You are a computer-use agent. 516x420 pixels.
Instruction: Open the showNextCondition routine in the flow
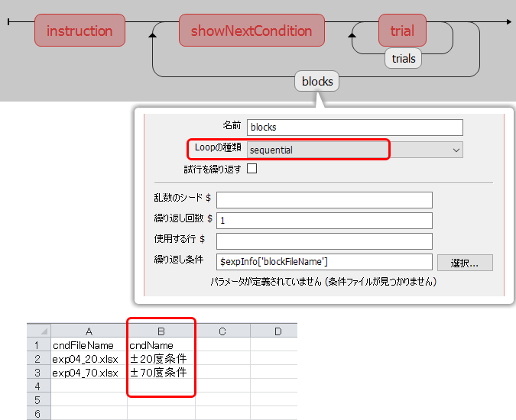pyautogui.click(x=252, y=31)
